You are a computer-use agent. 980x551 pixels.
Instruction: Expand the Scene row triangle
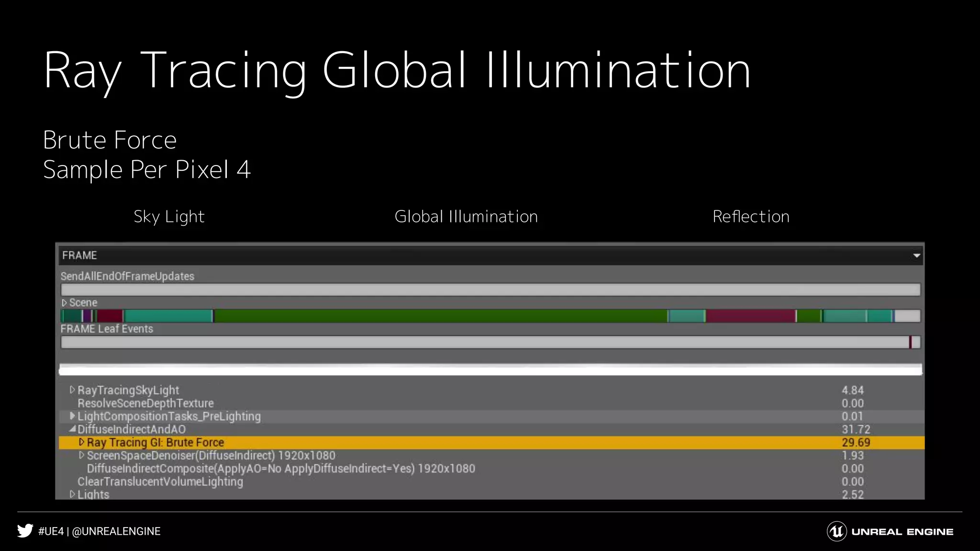point(64,303)
